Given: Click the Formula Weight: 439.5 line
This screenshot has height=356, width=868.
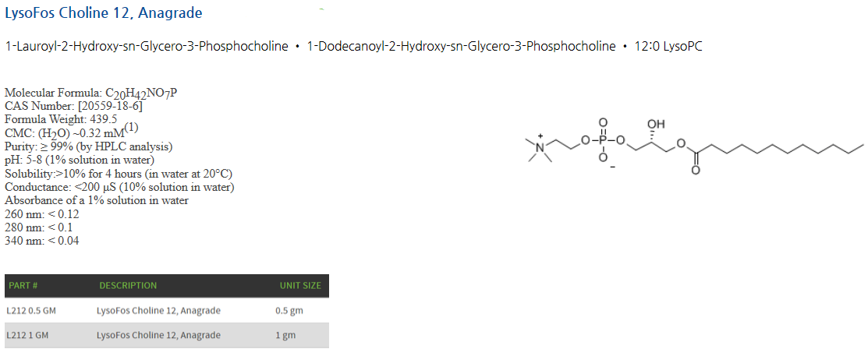Looking at the screenshot, I should click(x=61, y=119).
